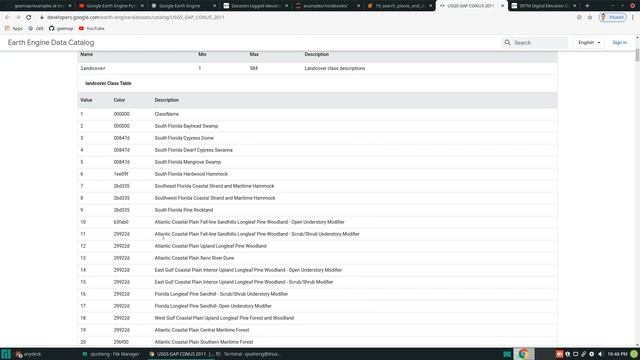Click the red tray icon in taskbar
The height and width of the screenshot is (360, 640).
(x=559, y=354)
